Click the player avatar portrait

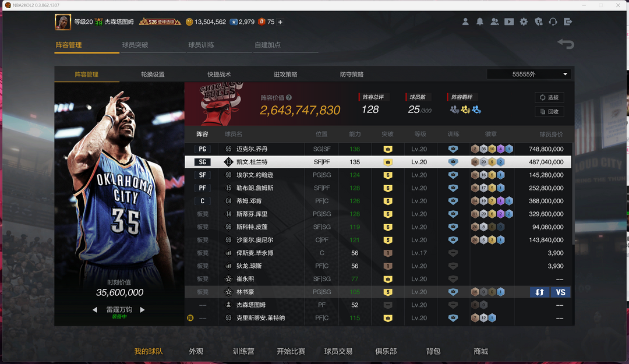[62, 22]
